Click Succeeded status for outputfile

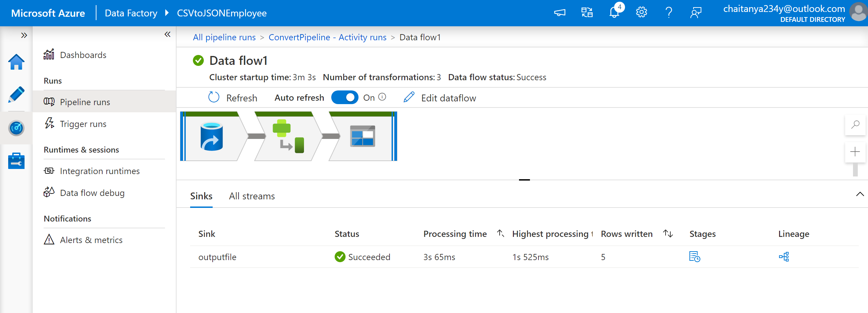pos(362,257)
